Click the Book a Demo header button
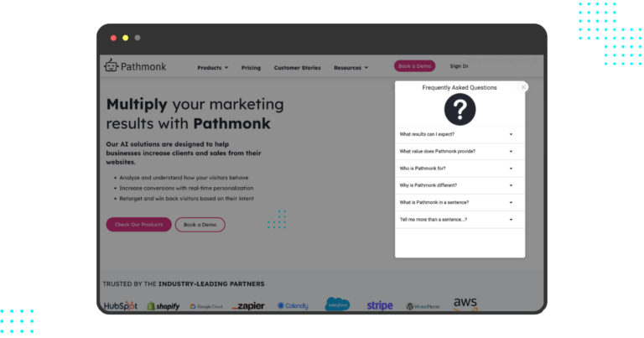Viewport: 644px width, 338px height. (414, 66)
